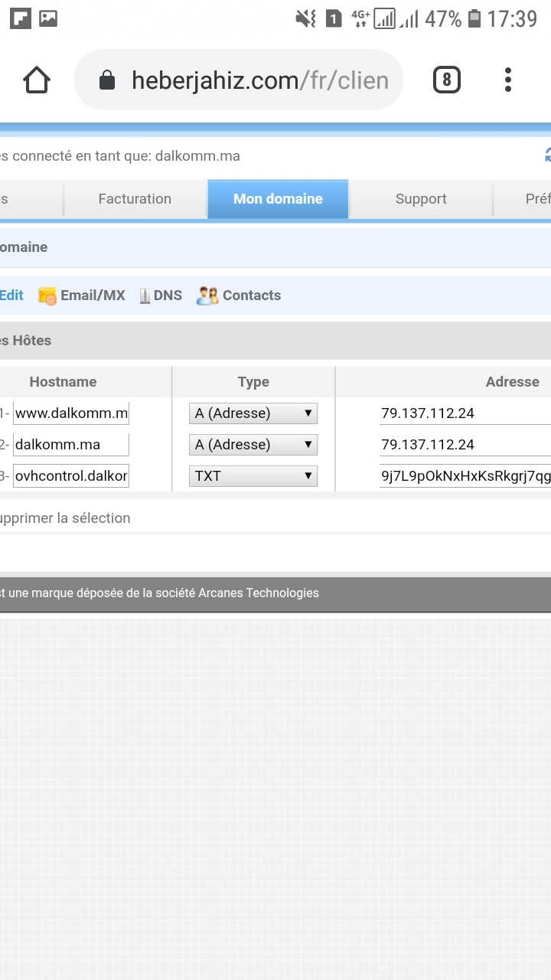Click the Email/MX envelope icon
Image resolution: width=551 pixels, height=980 pixels.
pyautogui.click(x=47, y=296)
